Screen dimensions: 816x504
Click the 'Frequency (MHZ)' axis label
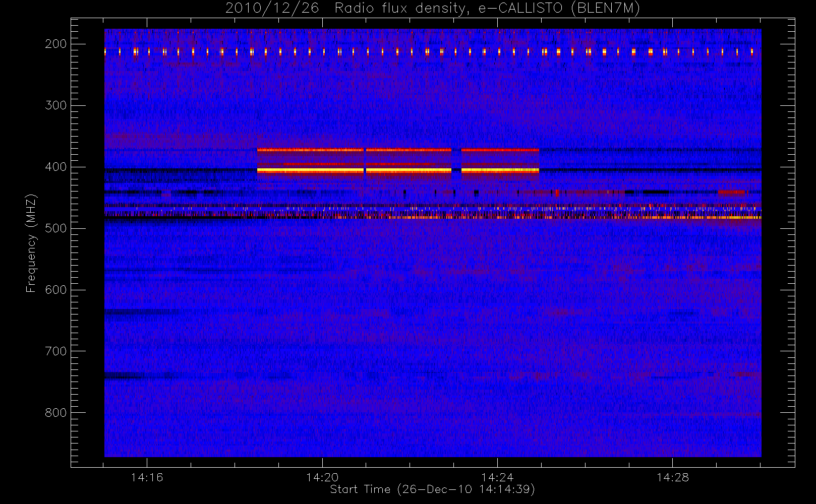[x=31, y=243]
